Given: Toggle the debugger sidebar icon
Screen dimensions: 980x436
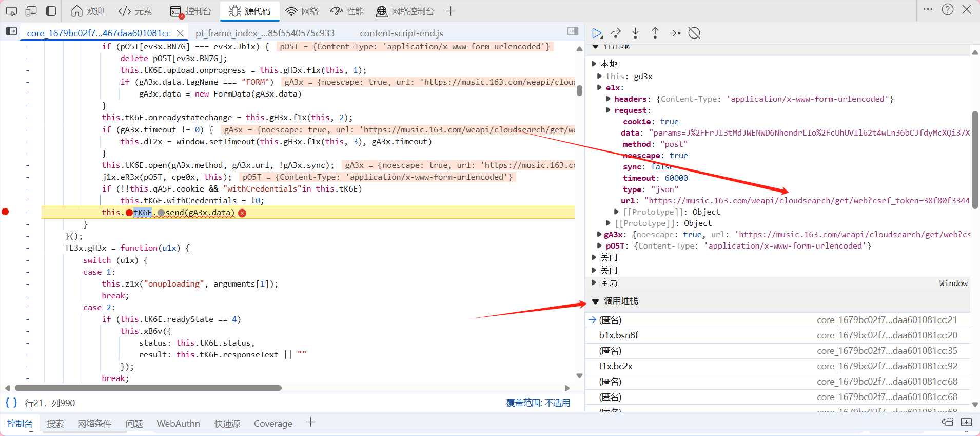Looking at the screenshot, I should (573, 31).
